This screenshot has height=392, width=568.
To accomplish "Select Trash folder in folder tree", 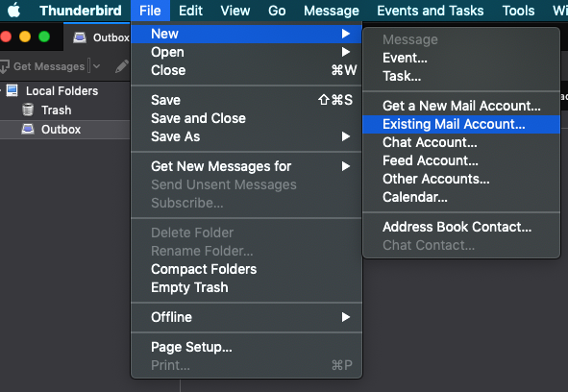I will [56, 110].
